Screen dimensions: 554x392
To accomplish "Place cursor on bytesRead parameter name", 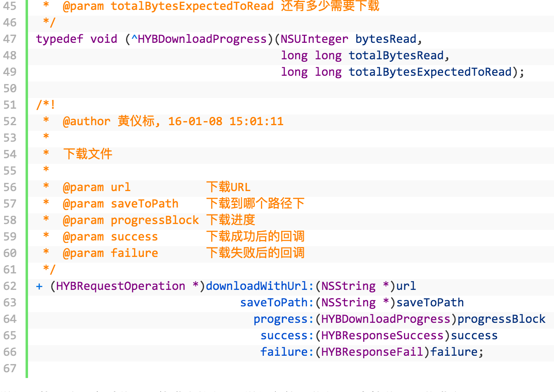I will coord(386,39).
